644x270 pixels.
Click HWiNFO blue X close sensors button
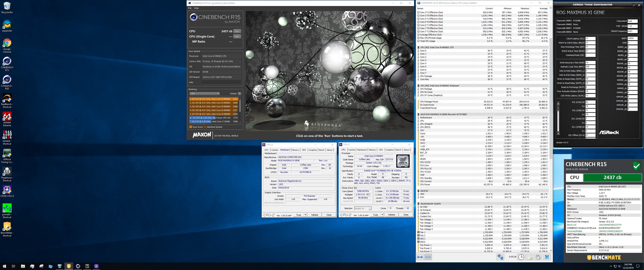(547, 257)
